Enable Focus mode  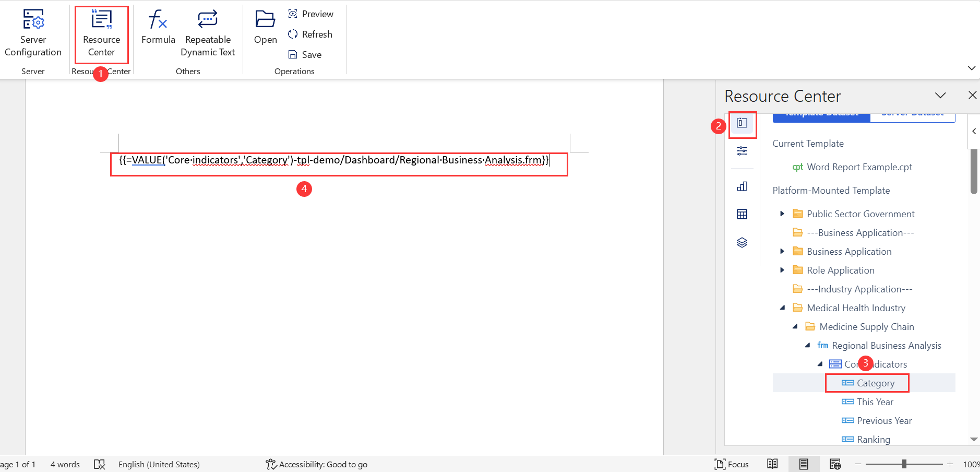click(x=732, y=464)
